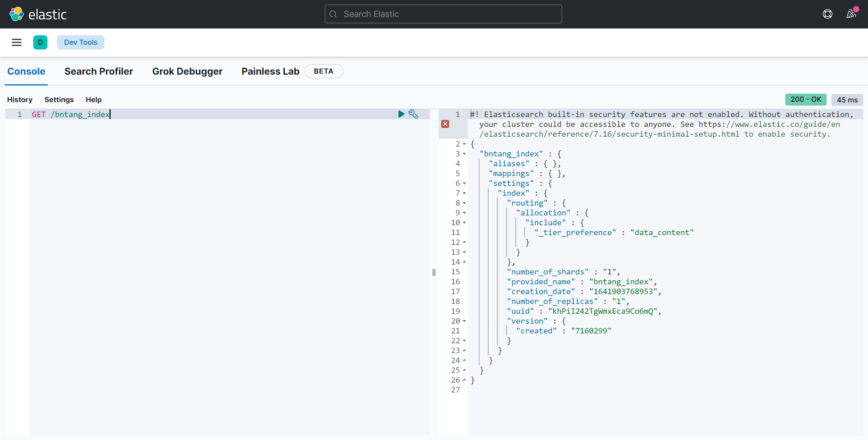Click the search magnifier icon
Screen dimensions: 868x440
click(x=333, y=14)
